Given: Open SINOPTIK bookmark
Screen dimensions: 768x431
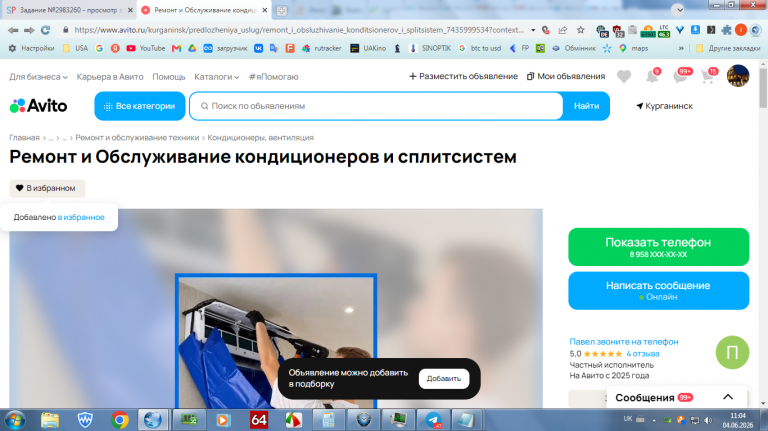Looking at the screenshot, I should tap(431, 48).
